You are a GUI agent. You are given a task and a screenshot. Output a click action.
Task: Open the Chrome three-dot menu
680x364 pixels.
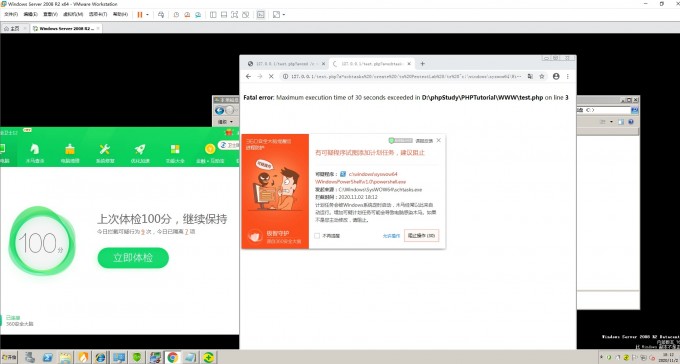point(568,76)
